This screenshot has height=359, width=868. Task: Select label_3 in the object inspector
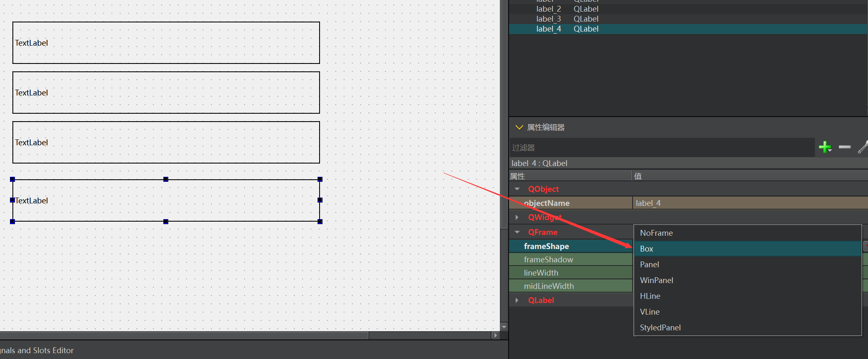(688, 19)
